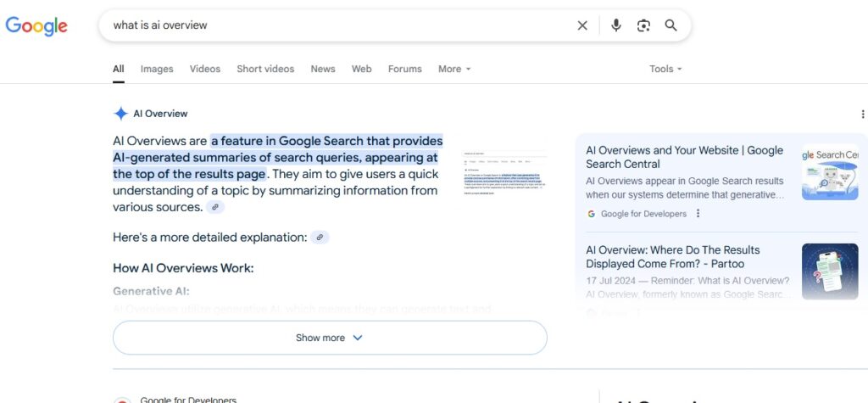Switch to the Images tab
The width and height of the screenshot is (868, 403).
(157, 69)
